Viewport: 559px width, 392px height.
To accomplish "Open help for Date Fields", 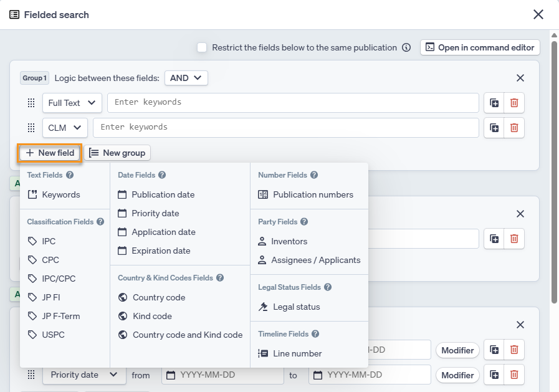I will click(x=162, y=175).
